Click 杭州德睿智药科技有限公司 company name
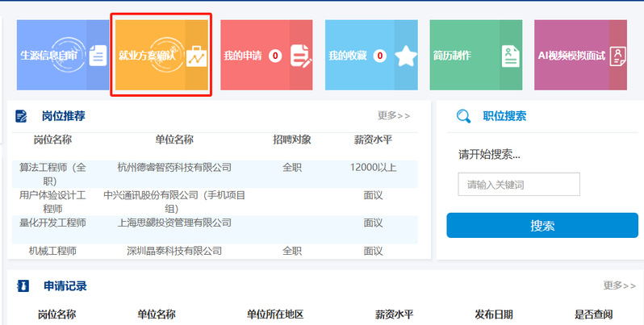The image size is (644, 325). (174, 168)
